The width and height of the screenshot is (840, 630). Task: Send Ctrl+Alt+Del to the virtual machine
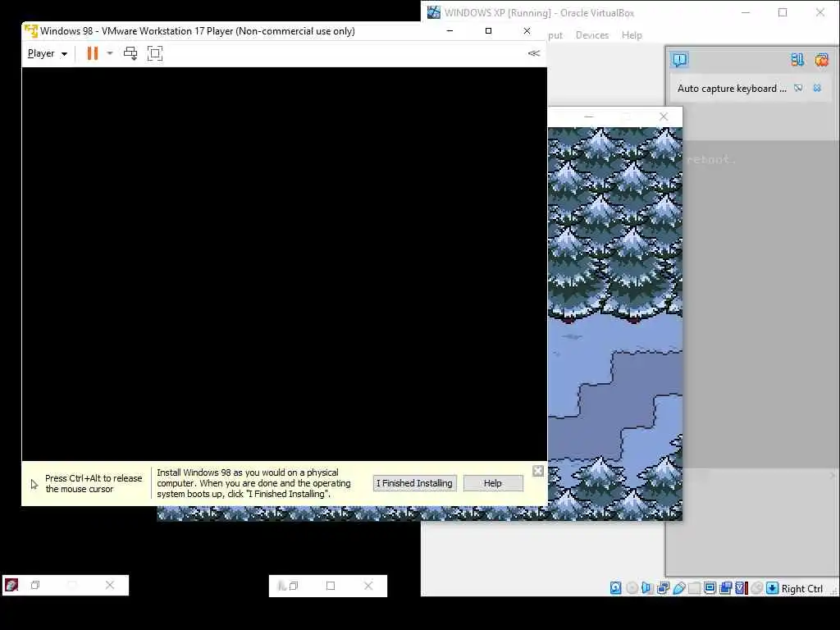pyautogui.click(x=130, y=53)
